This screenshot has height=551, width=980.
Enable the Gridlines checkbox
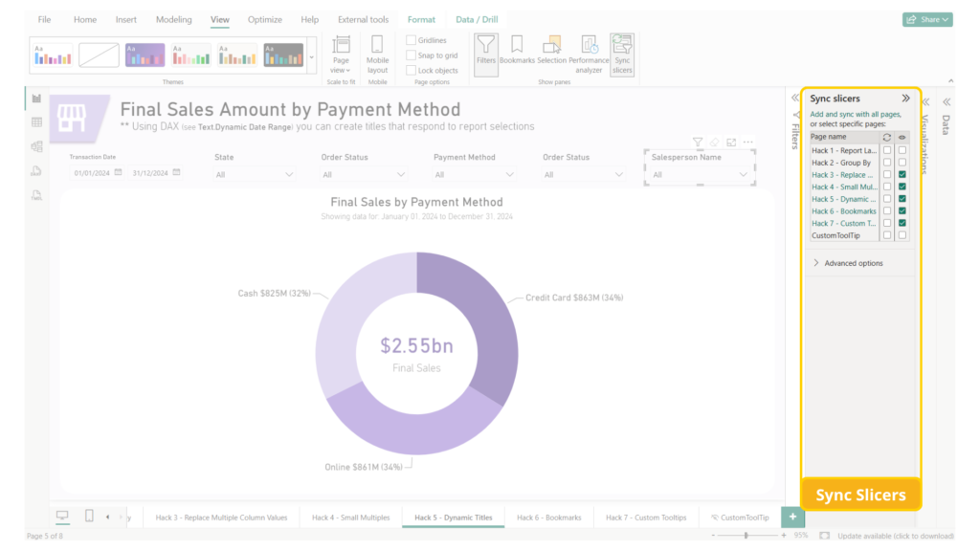[411, 40]
